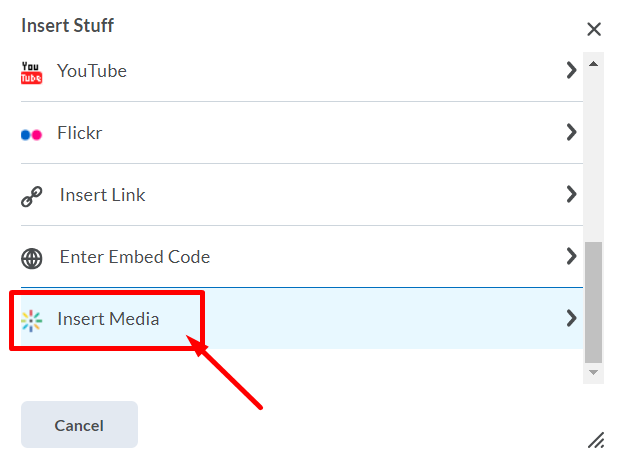Expand the Flickr option chevron
This screenshot has width=623, height=475.
pyautogui.click(x=571, y=132)
